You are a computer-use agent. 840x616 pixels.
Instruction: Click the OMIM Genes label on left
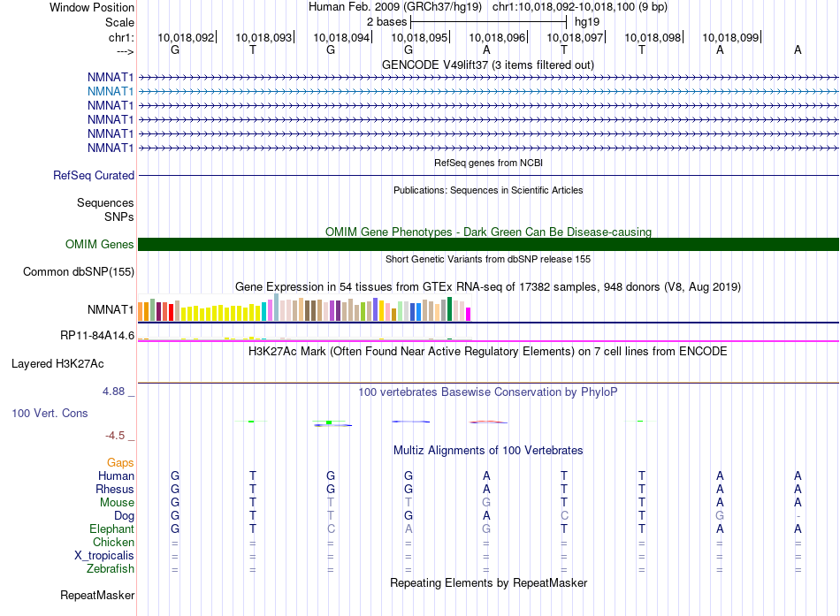click(100, 245)
